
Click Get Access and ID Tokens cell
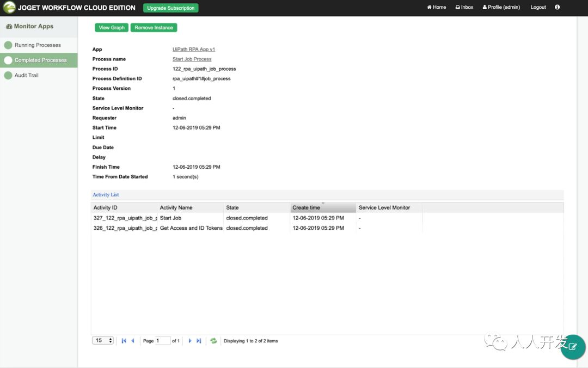pyautogui.click(x=191, y=228)
